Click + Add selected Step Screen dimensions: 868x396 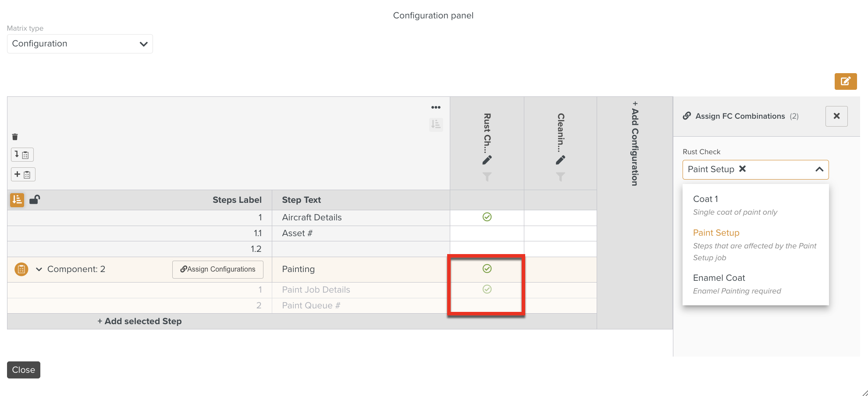[139, 321]
